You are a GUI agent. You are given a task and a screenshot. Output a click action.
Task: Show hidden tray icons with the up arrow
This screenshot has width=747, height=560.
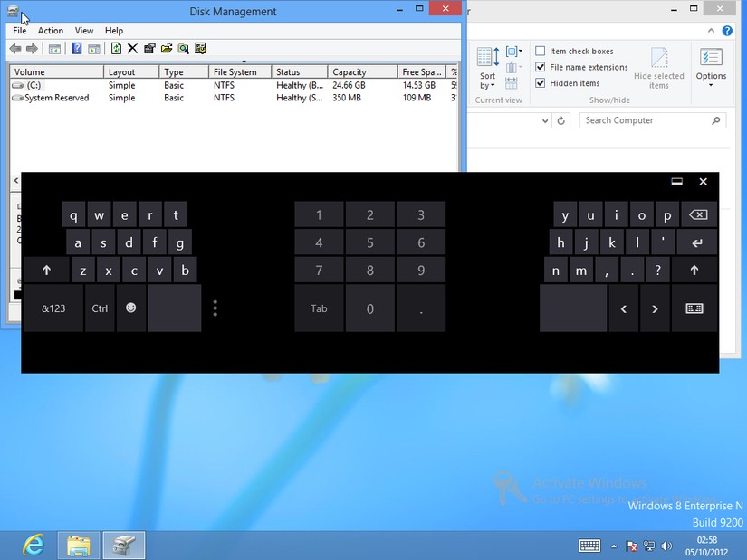614,546
